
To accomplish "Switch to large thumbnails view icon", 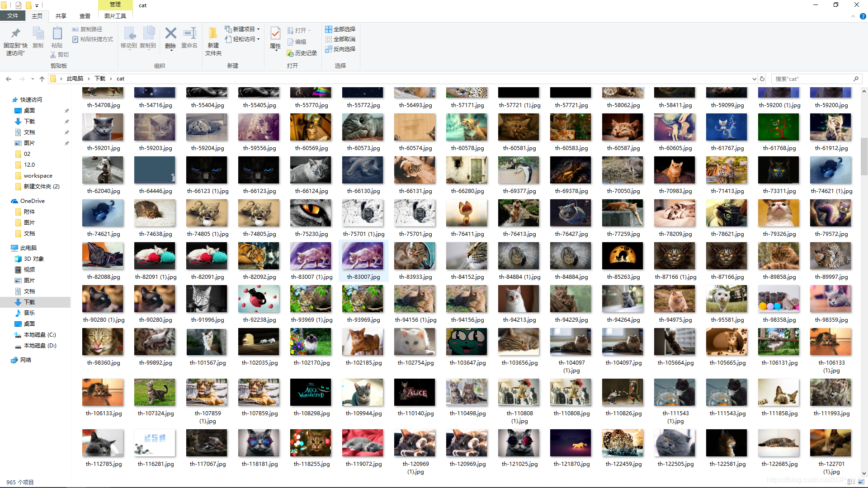I will tap(861, 482).
